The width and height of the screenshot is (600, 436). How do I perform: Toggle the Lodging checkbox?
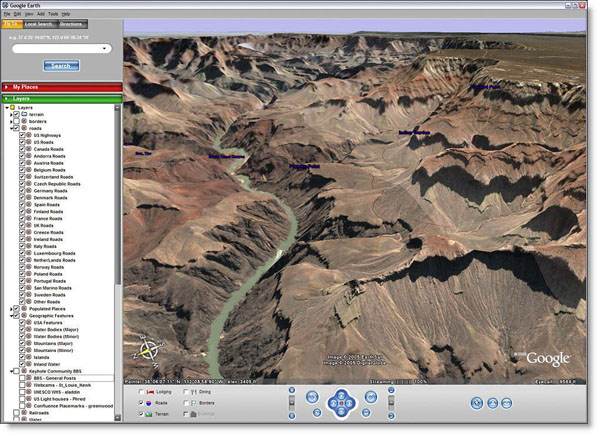click(140, 392)
